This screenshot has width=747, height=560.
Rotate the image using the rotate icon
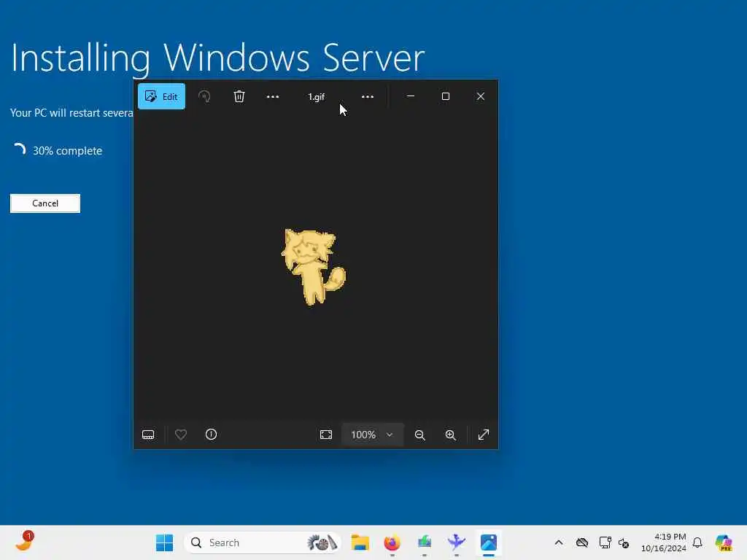[x=204, y=97]
